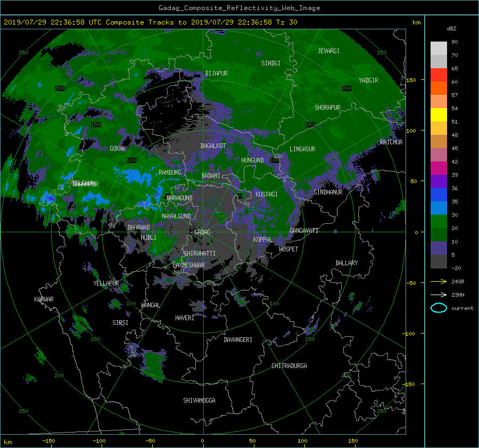Click the DHARWAD city label
This screenshot has height=448, width=479.
139,227
